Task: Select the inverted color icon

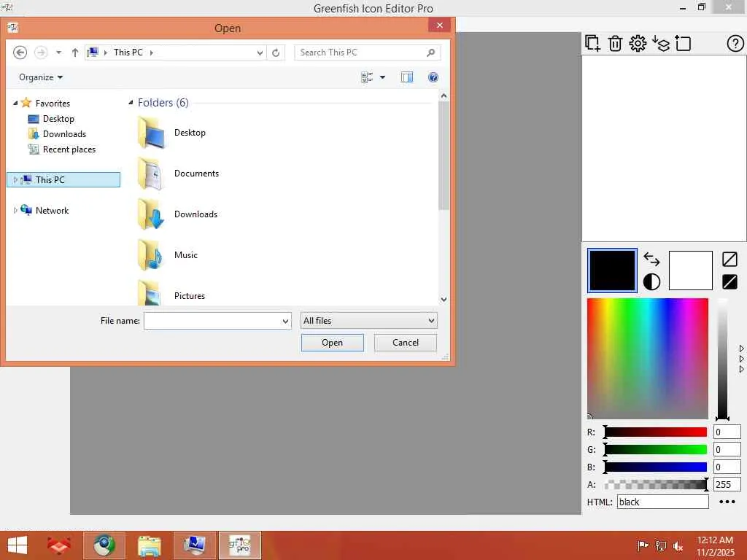Action: (729, 282)
